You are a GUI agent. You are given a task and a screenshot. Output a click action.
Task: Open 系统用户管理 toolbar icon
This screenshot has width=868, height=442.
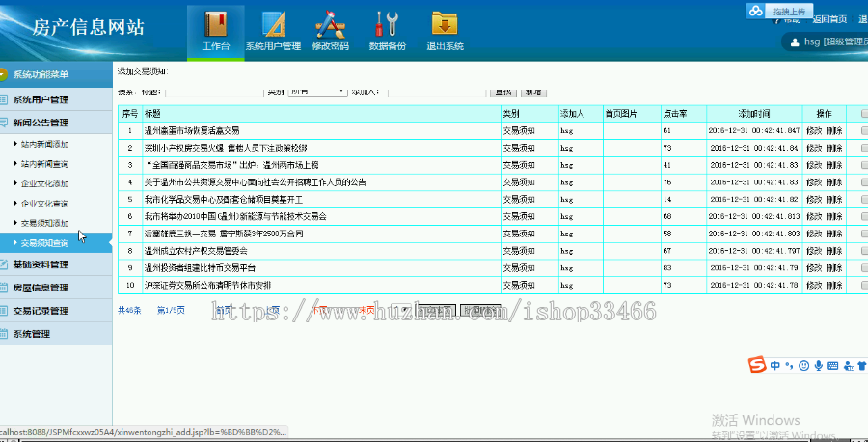pos(274,24)
